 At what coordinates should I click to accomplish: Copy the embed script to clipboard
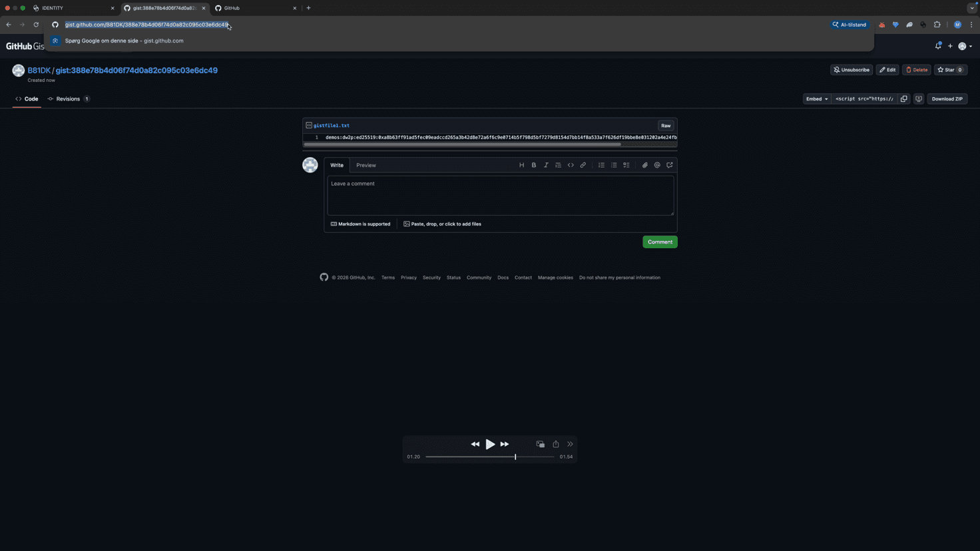[904, 98]
